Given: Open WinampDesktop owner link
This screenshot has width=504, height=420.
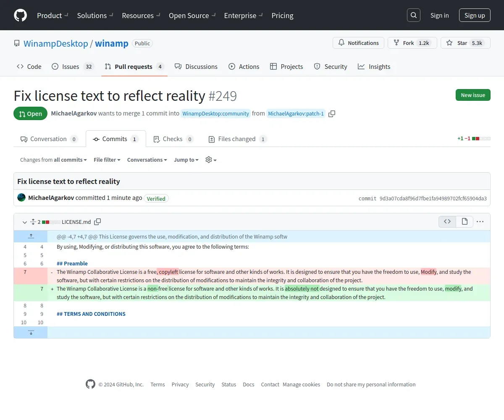Looking at the screenshot, I should click(56, 43).
